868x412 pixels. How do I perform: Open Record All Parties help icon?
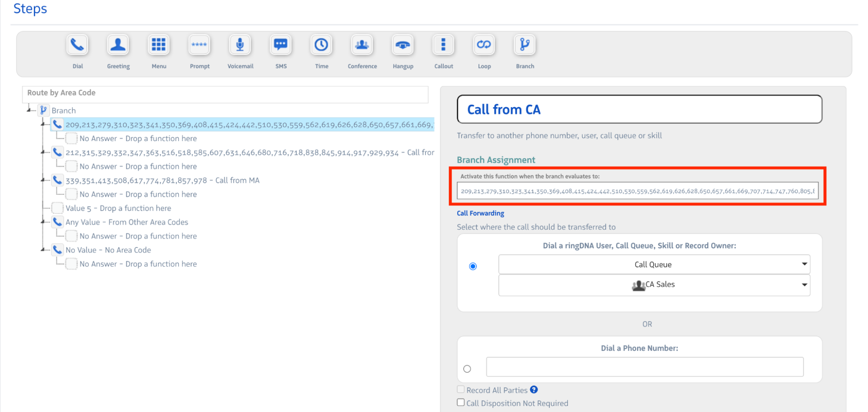534,390
